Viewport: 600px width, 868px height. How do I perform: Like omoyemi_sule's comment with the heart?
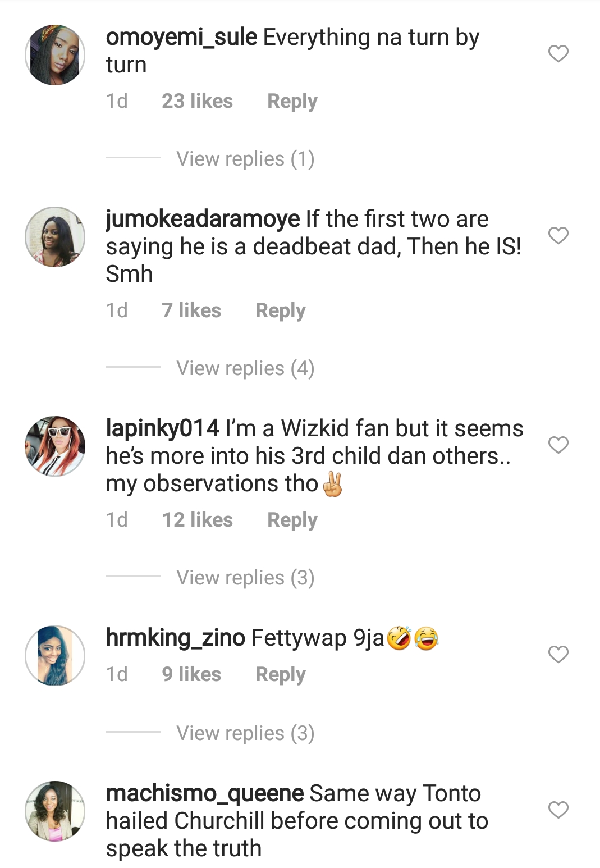[x=558, y=54]
